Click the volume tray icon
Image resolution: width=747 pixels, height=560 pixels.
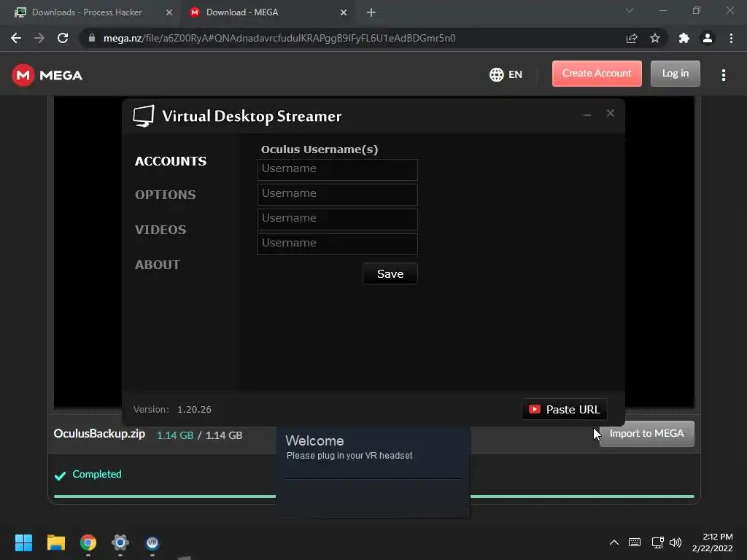[x=676, y=542]
